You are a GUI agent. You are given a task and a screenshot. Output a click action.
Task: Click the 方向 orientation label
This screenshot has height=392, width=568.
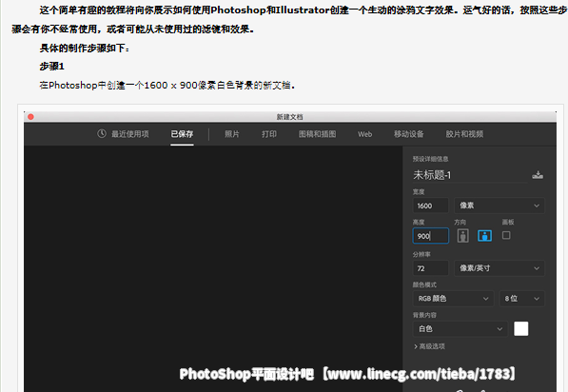[460, 222]
